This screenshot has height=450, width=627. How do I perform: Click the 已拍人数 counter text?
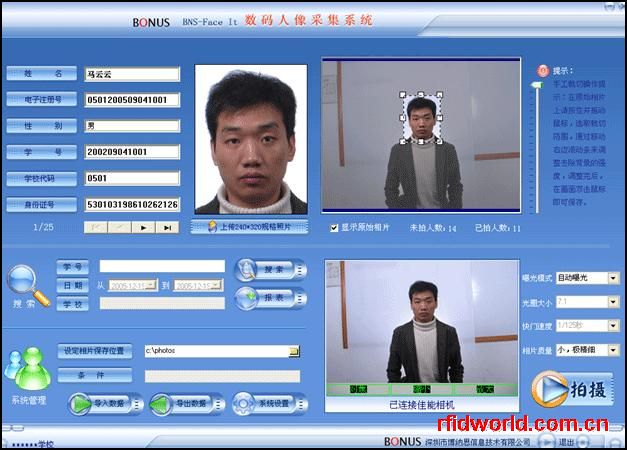[497, 228]
